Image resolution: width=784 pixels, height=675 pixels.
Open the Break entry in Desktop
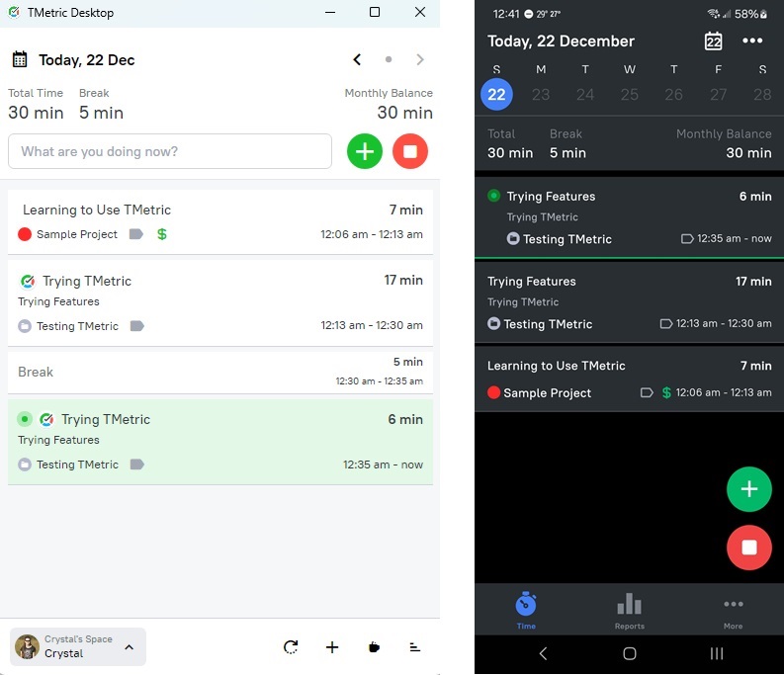[220, 372]
